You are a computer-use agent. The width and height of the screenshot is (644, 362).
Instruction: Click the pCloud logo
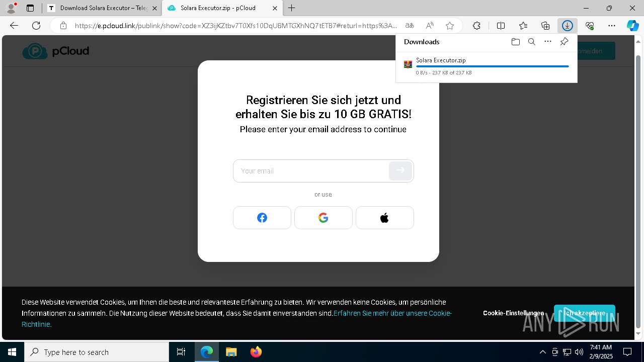(56, 51)
